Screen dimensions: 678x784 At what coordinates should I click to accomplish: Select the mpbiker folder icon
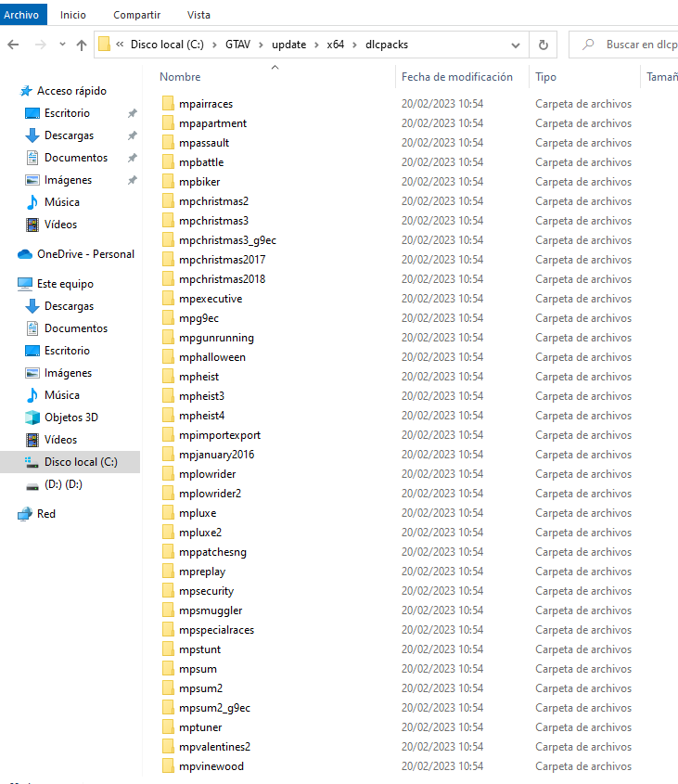pyautogui.click(x=168, y=182)
